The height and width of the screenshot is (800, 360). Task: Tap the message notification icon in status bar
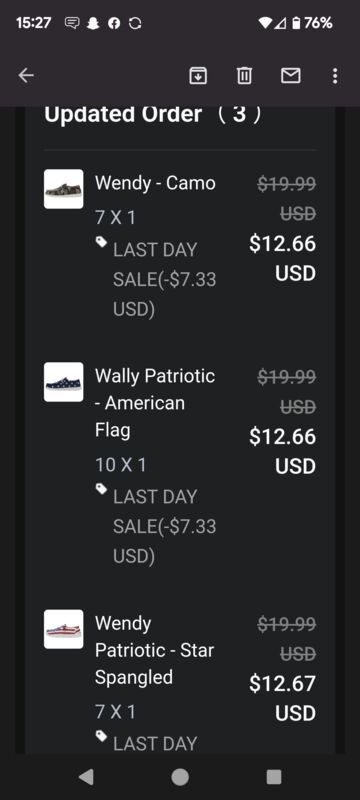(71, 23)
